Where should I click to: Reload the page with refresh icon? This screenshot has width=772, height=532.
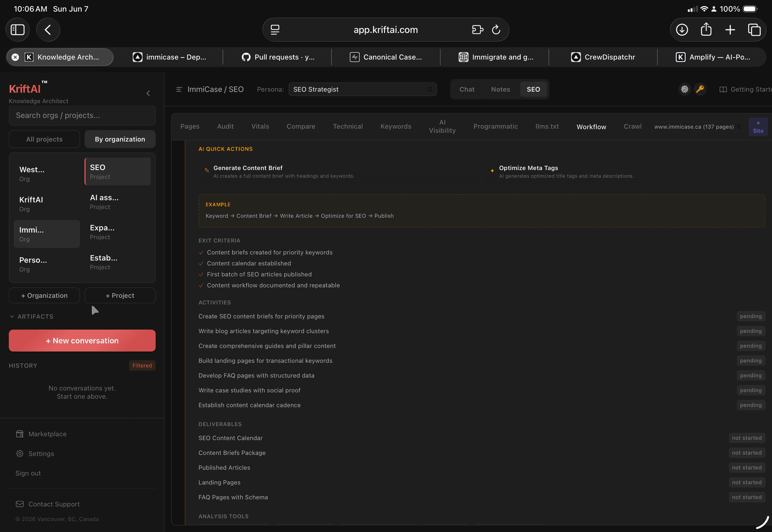[496, 30]
